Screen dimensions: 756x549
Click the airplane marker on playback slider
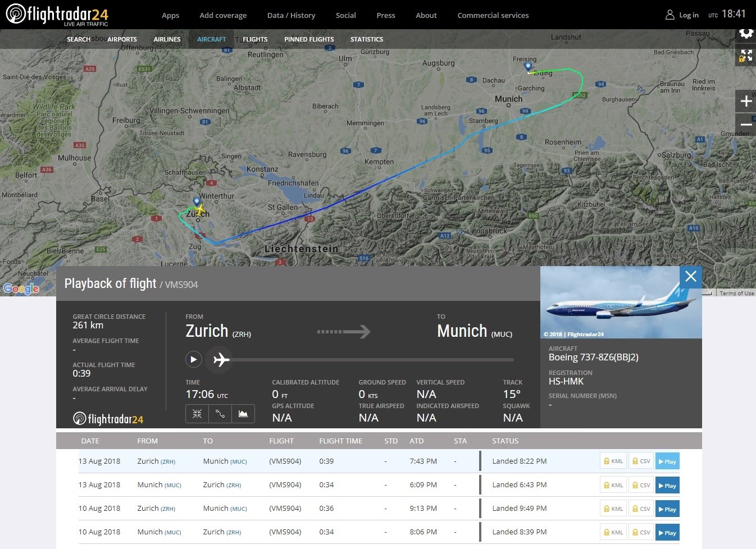tap(221, 359)
